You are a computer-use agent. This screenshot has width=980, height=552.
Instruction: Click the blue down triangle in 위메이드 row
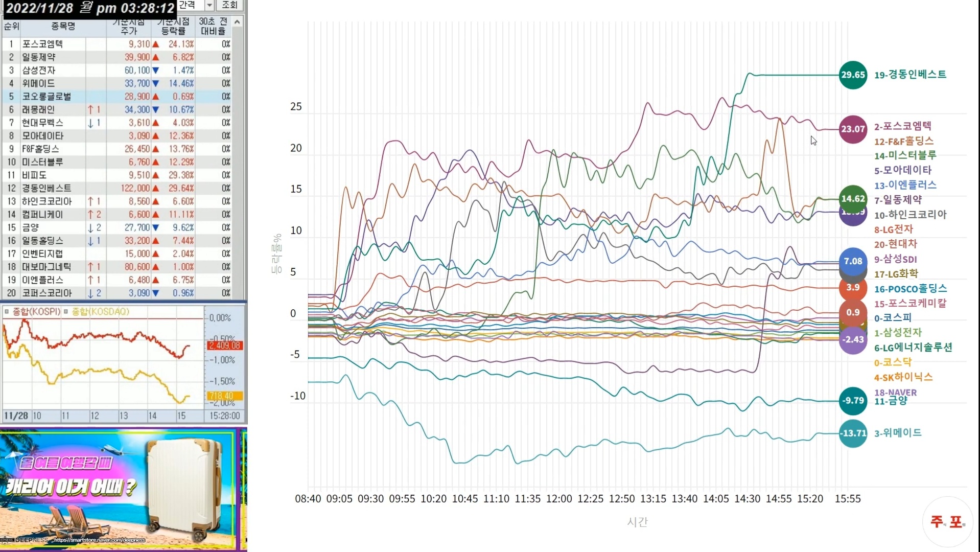(x=155, y=83)
